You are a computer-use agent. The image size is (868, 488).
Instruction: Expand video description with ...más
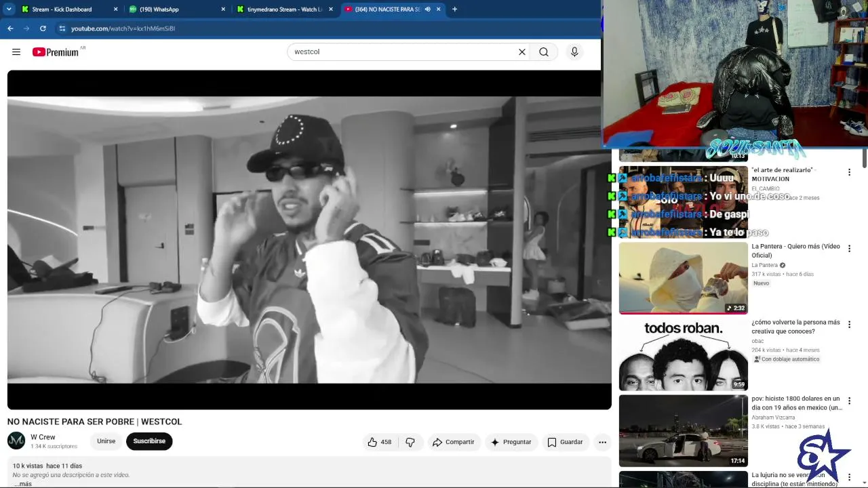pos(23,484)
